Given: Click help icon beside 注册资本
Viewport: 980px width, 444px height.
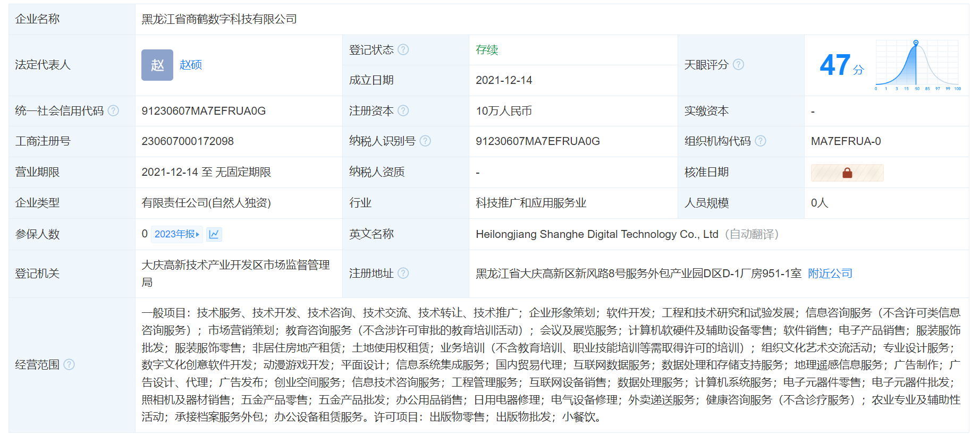Looking at the screenshot, I should tap(403, 110).
